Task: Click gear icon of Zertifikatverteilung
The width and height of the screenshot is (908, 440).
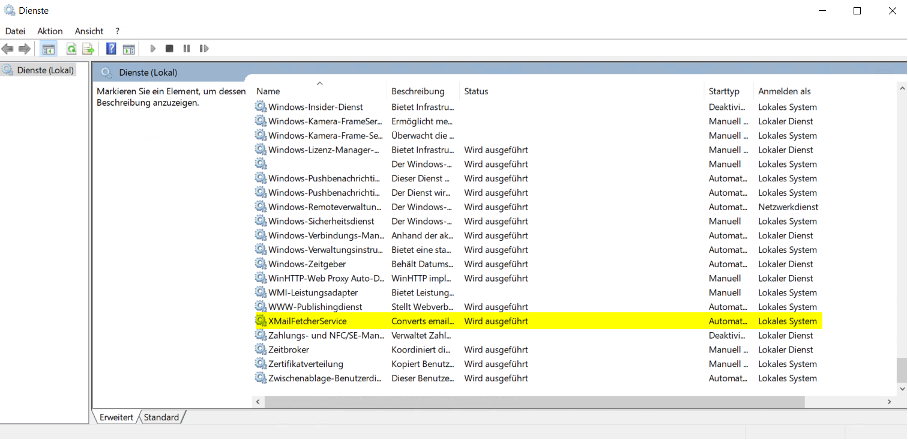Action: coord(261,364)
